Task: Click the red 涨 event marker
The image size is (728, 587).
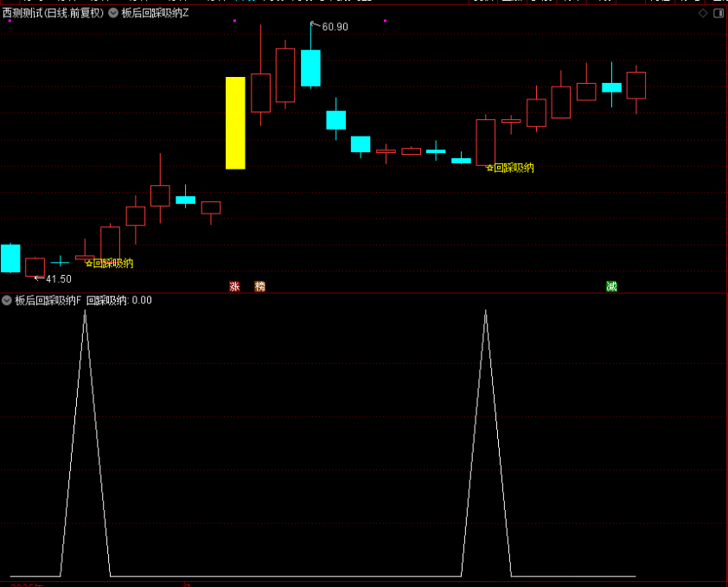Action: [233, 286]
